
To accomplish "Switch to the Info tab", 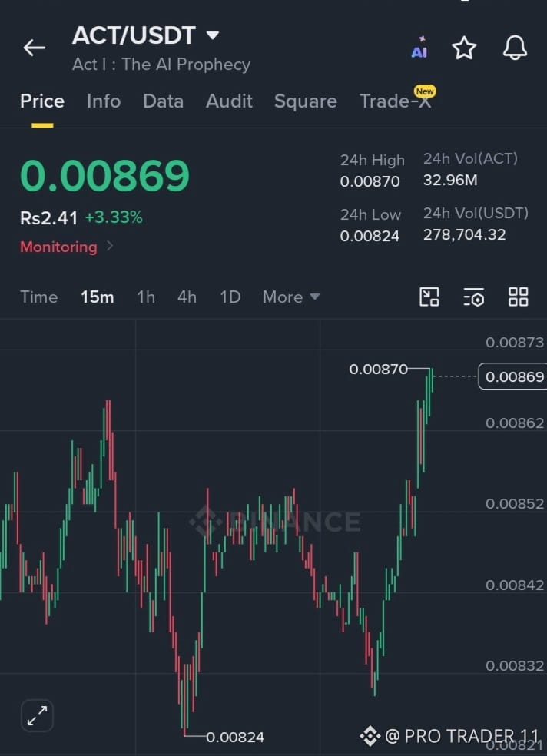I will point(104,101).
